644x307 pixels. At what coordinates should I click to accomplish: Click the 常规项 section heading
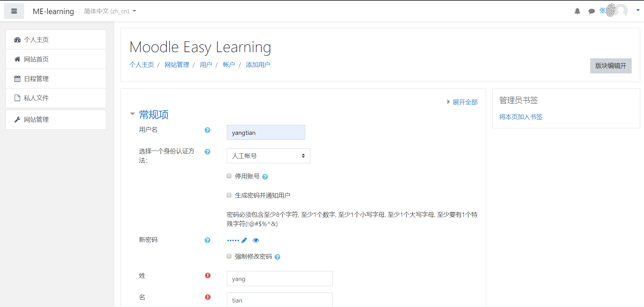point(154,115)
